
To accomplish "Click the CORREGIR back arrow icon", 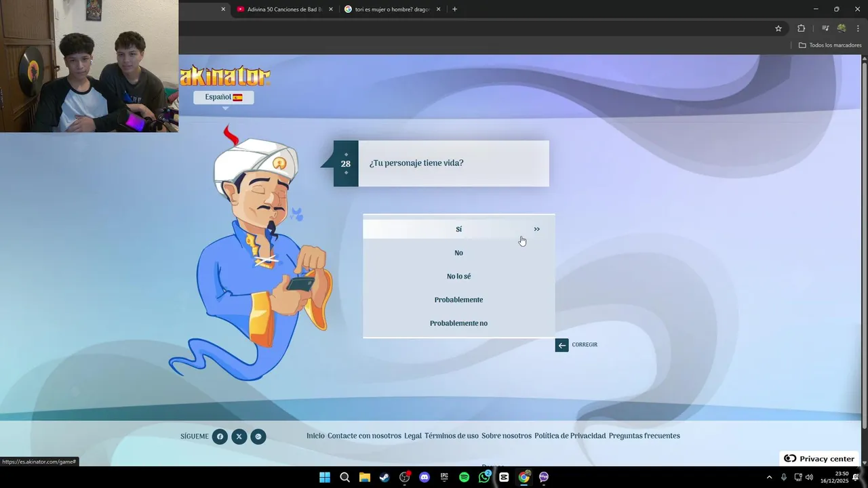I will (561, 345).
